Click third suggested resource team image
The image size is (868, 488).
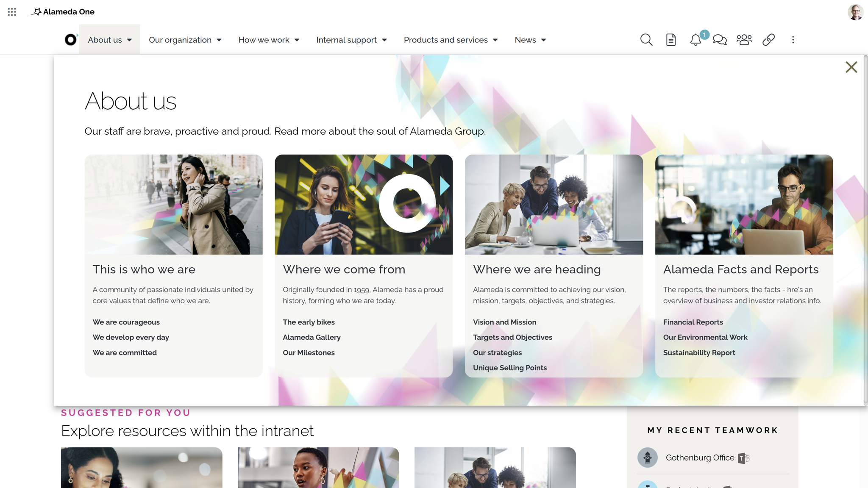(x=495, y=468)
